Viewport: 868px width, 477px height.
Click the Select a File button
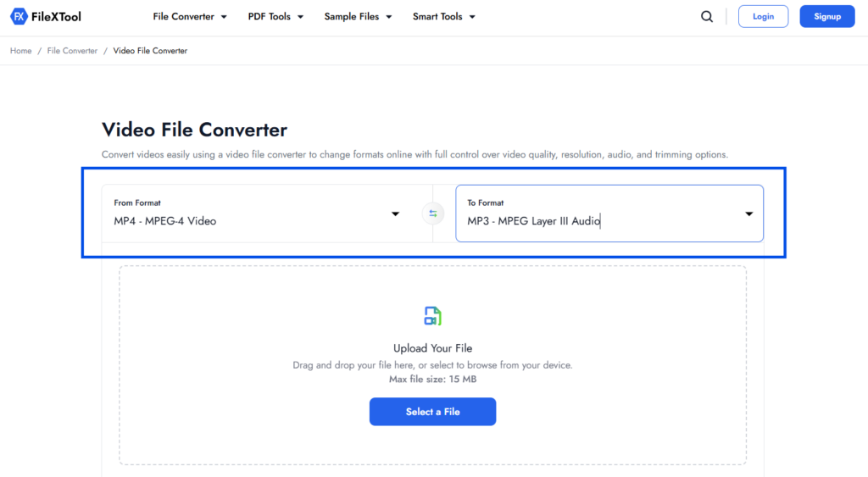[x=433, y=412]
